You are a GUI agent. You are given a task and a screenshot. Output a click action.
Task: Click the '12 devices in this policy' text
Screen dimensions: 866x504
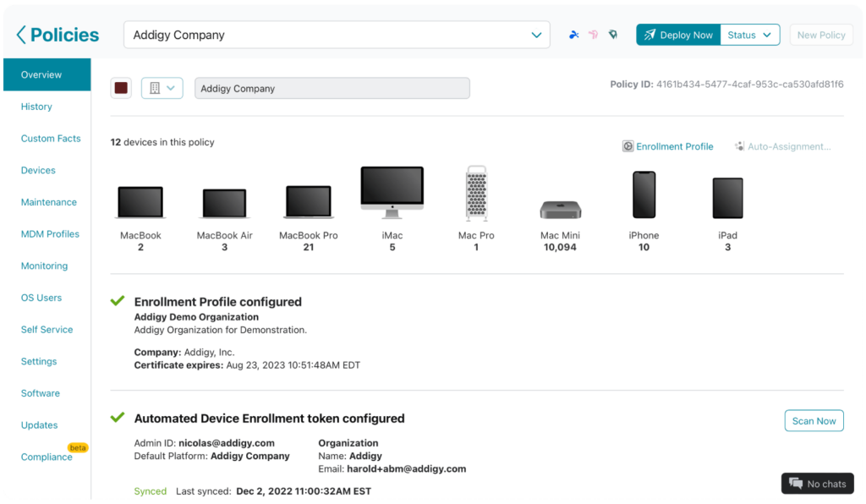pos(162,142)
